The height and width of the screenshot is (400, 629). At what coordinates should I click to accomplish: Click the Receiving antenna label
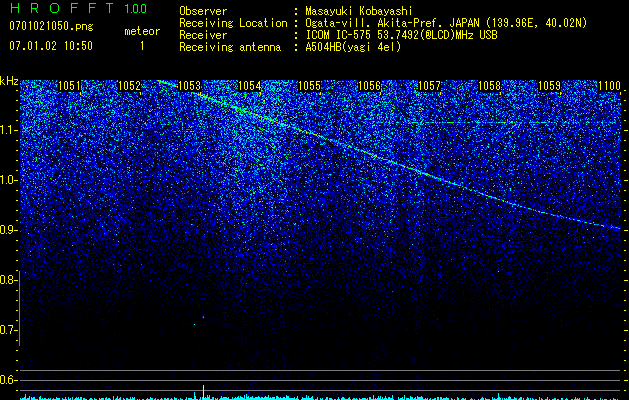[x=230, y=47]
